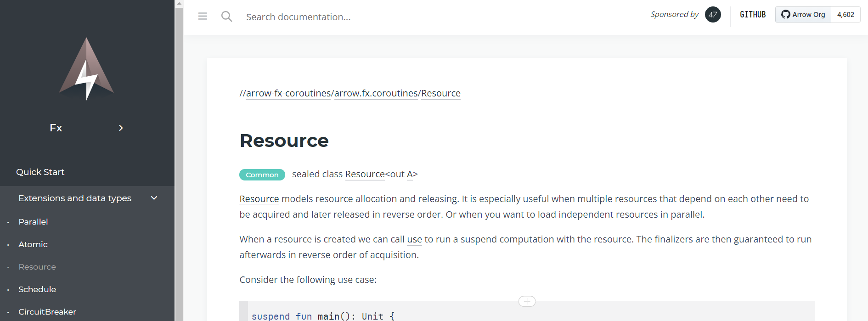View 4,602 stargazers count
This screenshot has height=321, width=868.
click(x=845, y=14)
